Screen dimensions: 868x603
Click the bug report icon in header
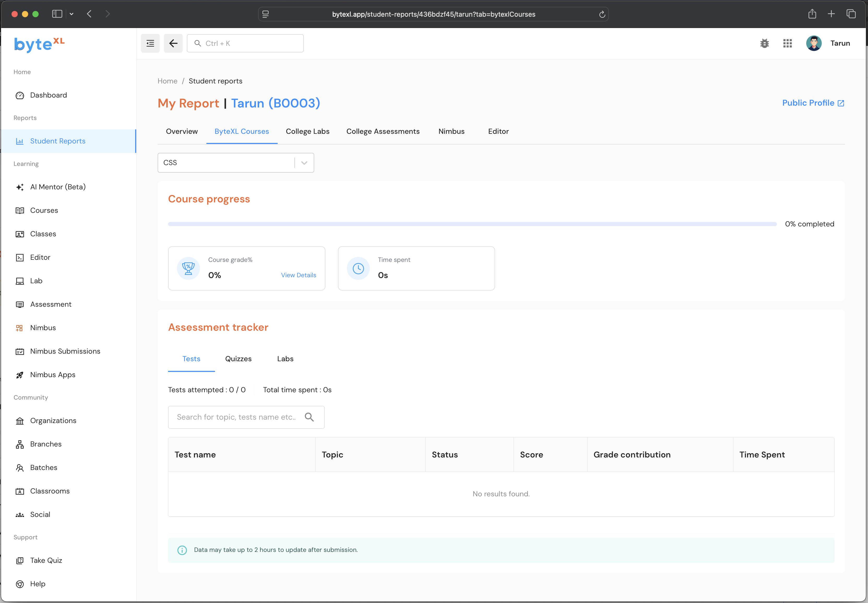(x=764, y=44)
